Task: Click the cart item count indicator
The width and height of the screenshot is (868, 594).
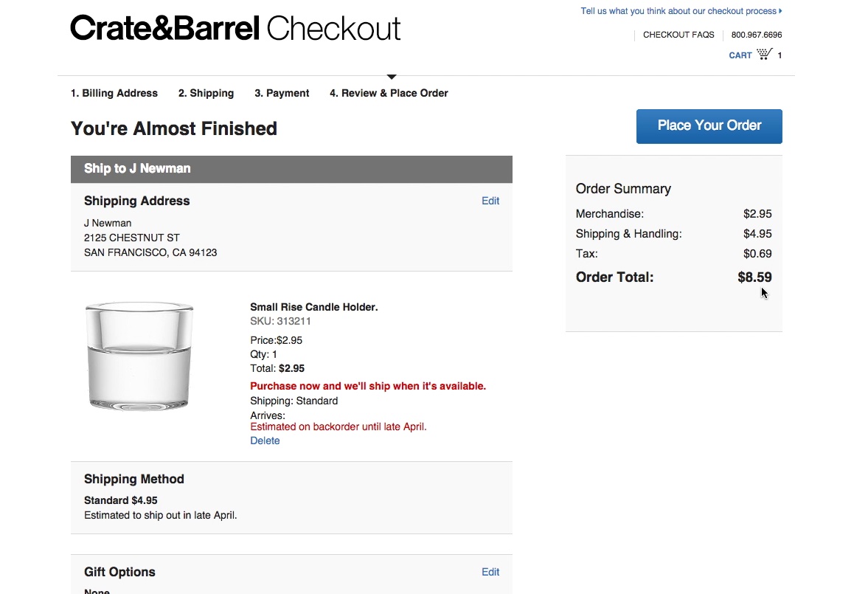Action: point(780,55)
